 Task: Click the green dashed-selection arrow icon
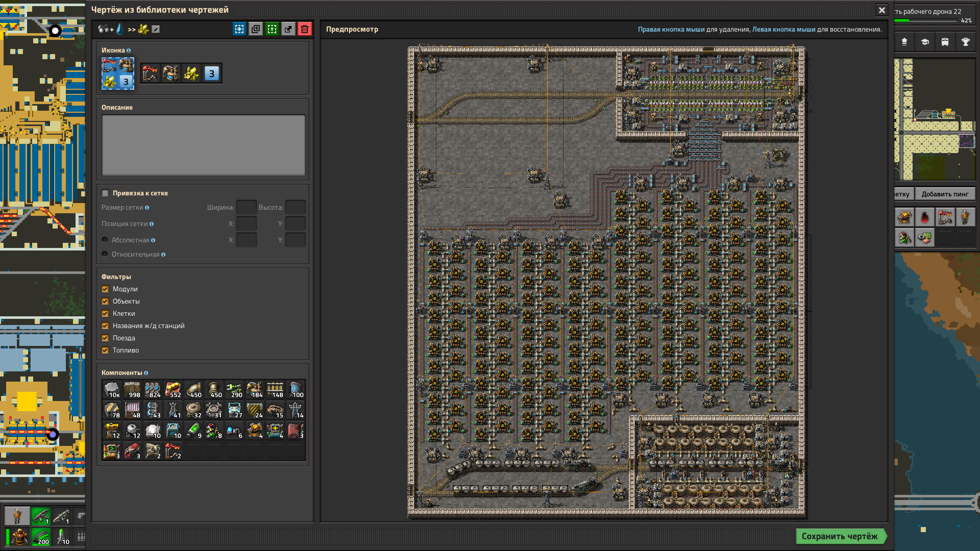point(272,29)
